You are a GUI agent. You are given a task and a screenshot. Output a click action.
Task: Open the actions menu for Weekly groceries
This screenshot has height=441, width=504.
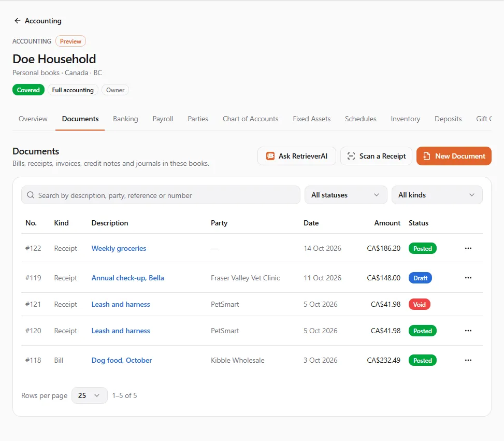click(x=468, y=248)
